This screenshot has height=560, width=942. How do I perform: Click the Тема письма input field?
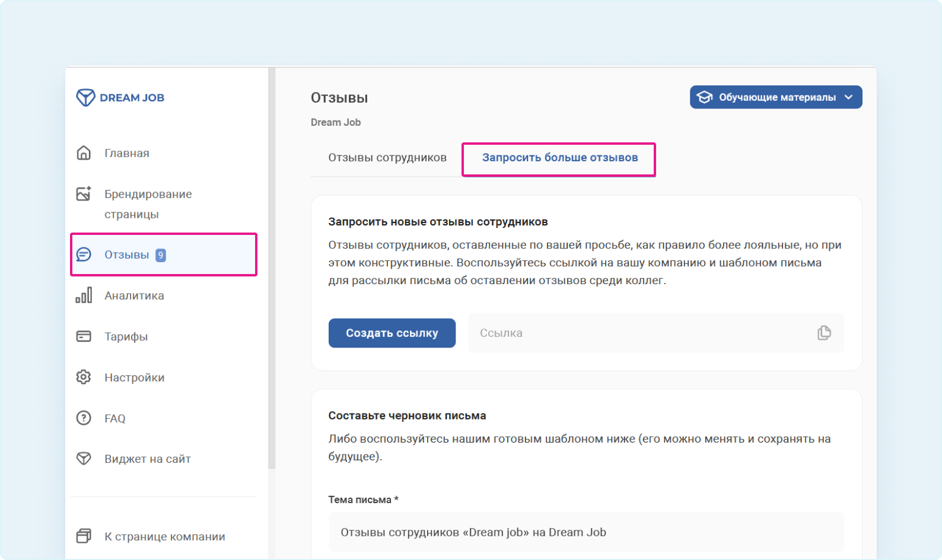[586, 532]
